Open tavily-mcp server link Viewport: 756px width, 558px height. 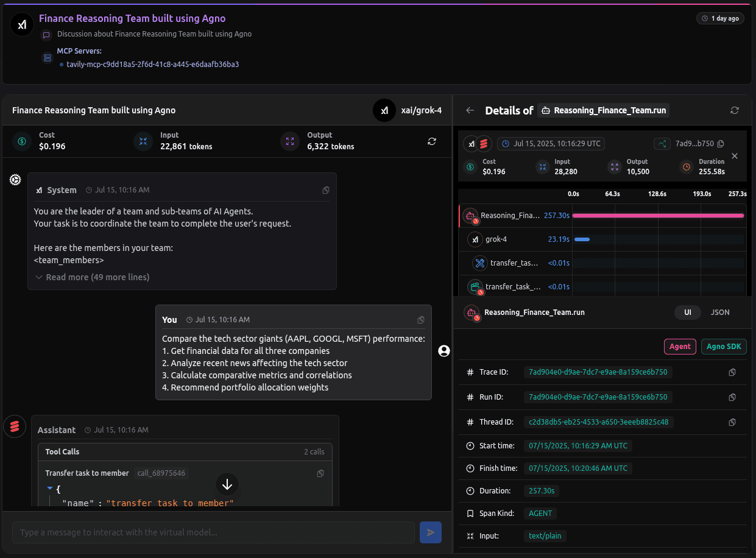tap(152, 64)
